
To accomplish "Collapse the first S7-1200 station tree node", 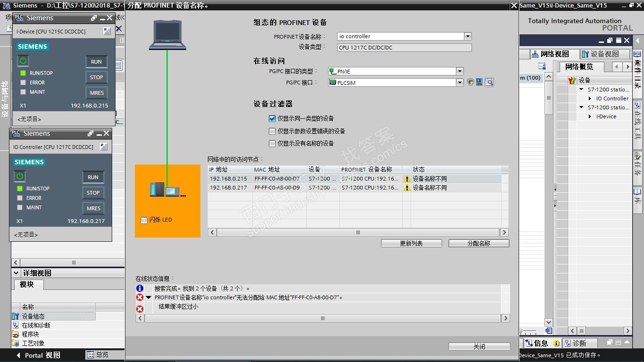I will (x=582, y=90).
